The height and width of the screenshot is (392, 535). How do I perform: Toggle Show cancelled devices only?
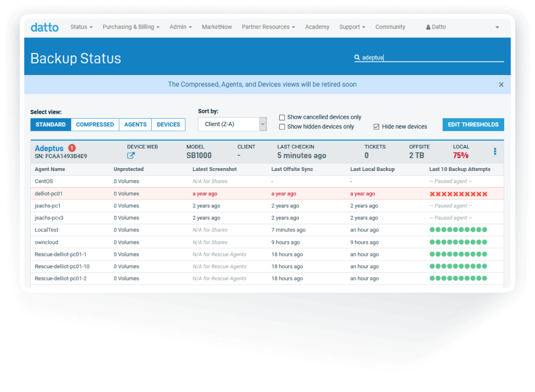tap(282, 117)
